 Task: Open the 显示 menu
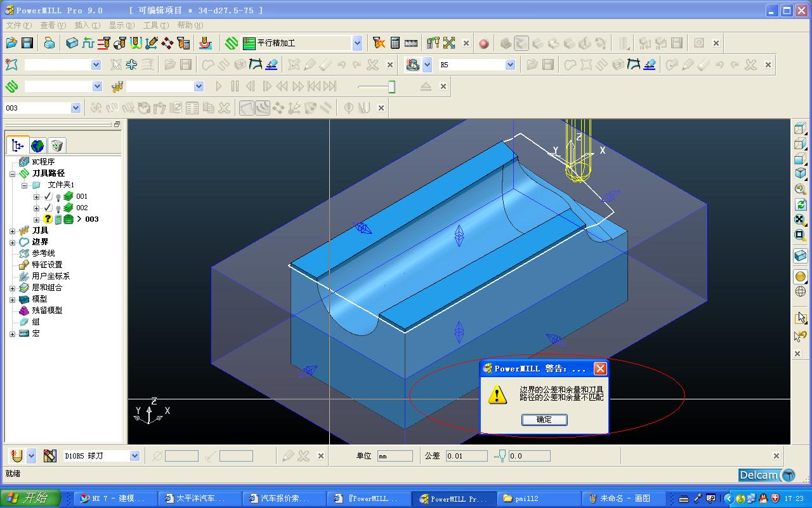point(121,25)
